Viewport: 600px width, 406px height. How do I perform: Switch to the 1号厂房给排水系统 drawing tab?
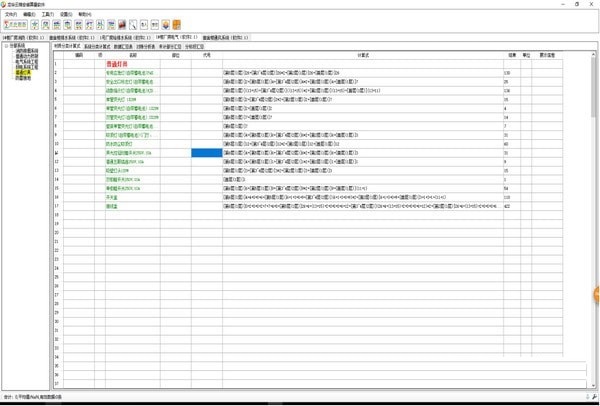[125, 38]
